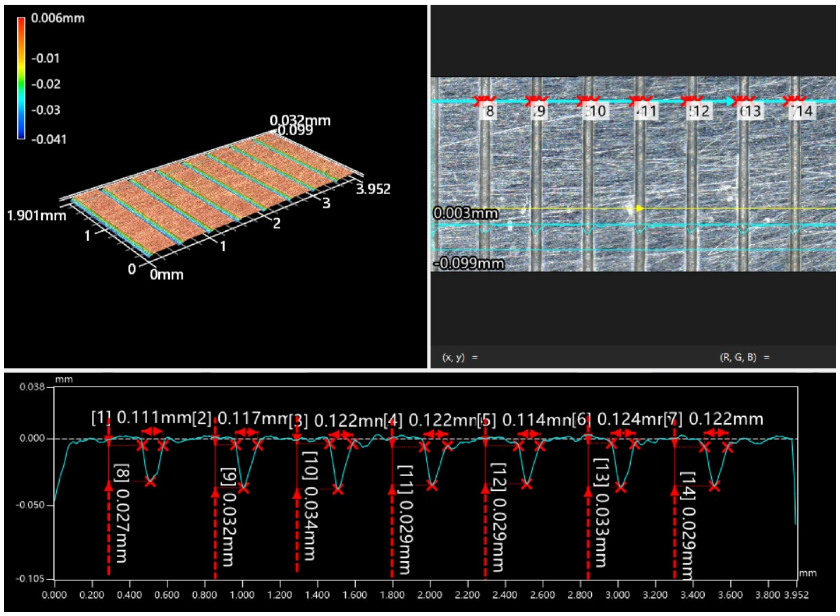Click the 0.003mm label on microscope image
The width and height of the screenshot is (840, 616).
click(465, 214)
